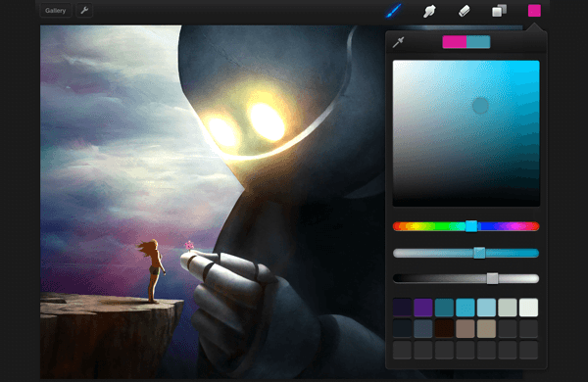Select the magenta previous color swatch
The image size is (588, 382).
point(455,42)
